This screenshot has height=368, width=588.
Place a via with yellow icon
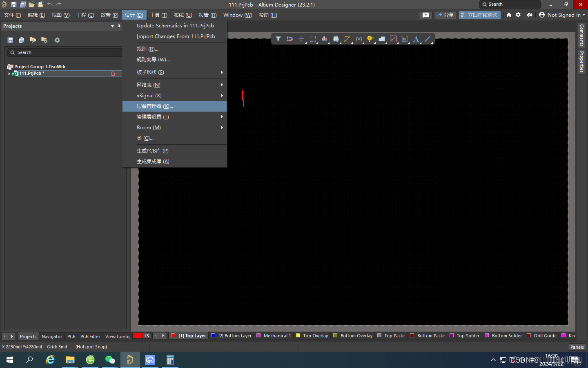370,39
